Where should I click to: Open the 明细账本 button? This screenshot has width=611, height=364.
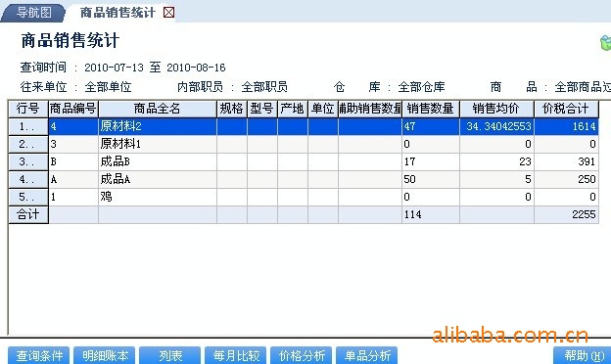(105, 355)
